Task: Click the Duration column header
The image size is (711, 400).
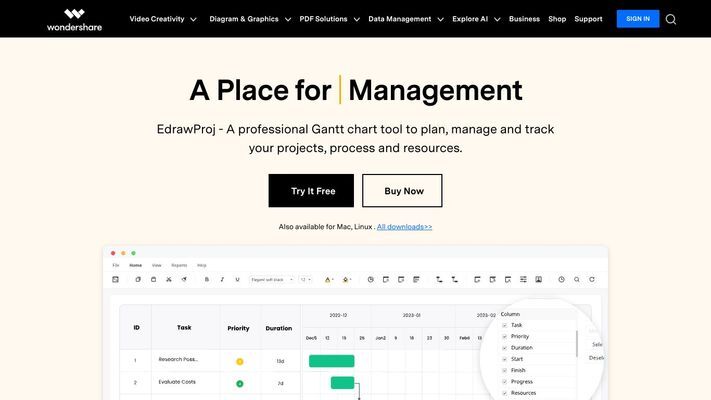Action: tap(279, 328)
